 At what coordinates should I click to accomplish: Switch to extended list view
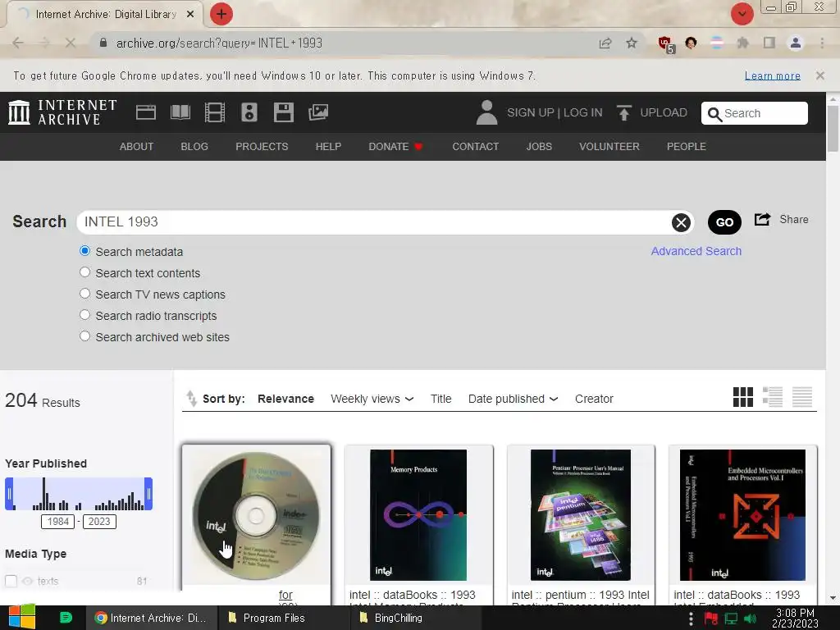[x=773, y=397]
